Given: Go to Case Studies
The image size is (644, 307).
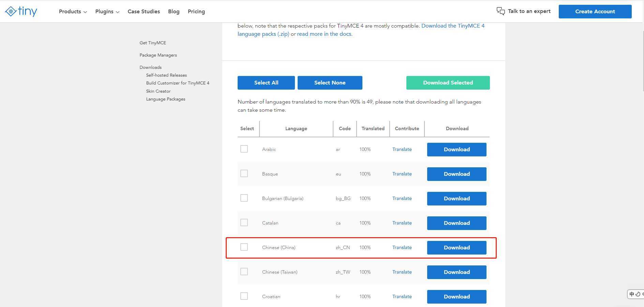Looking at the screenshot, I should pyautogui.click(x=144, y=11).
